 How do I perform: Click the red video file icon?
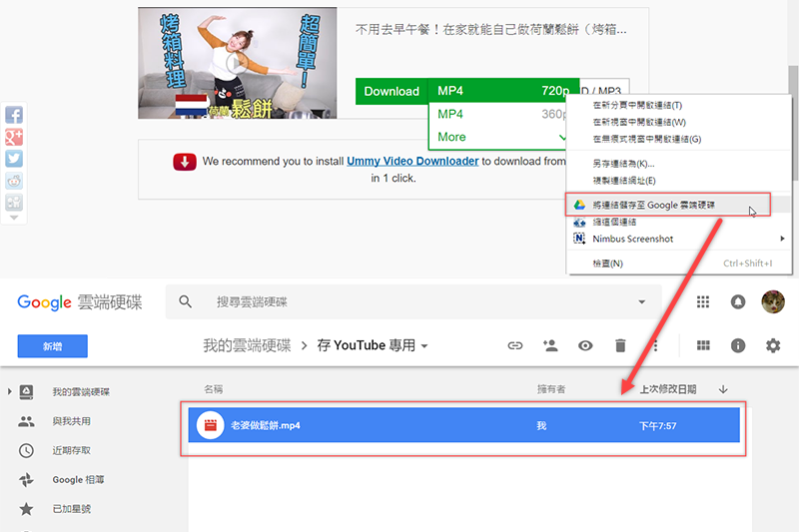point(211,425)
